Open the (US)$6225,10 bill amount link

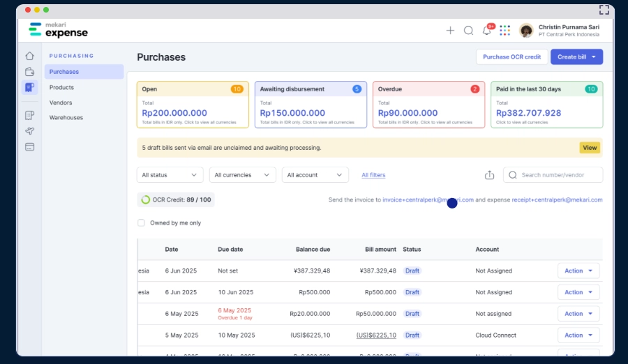[376, 335]
